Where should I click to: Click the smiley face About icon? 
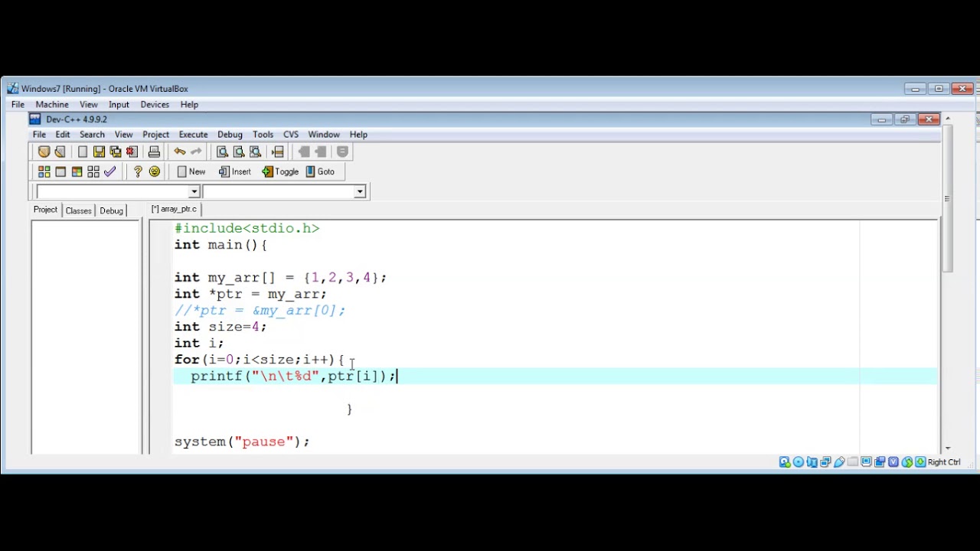pyautogui.click(x=155, y=171)
